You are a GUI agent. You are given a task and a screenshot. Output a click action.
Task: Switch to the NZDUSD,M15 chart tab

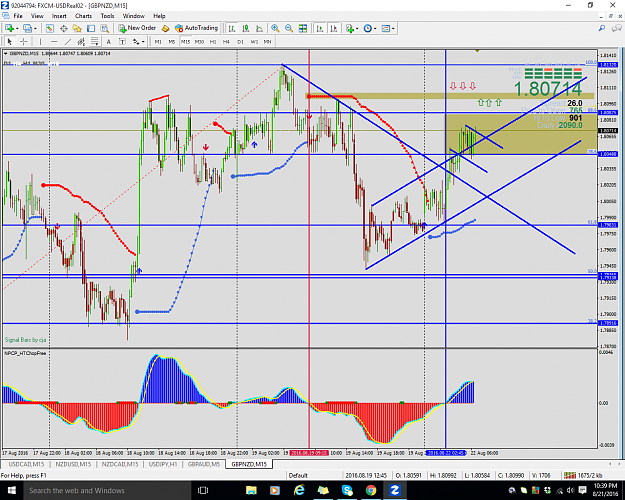click(x=73, y=464)
